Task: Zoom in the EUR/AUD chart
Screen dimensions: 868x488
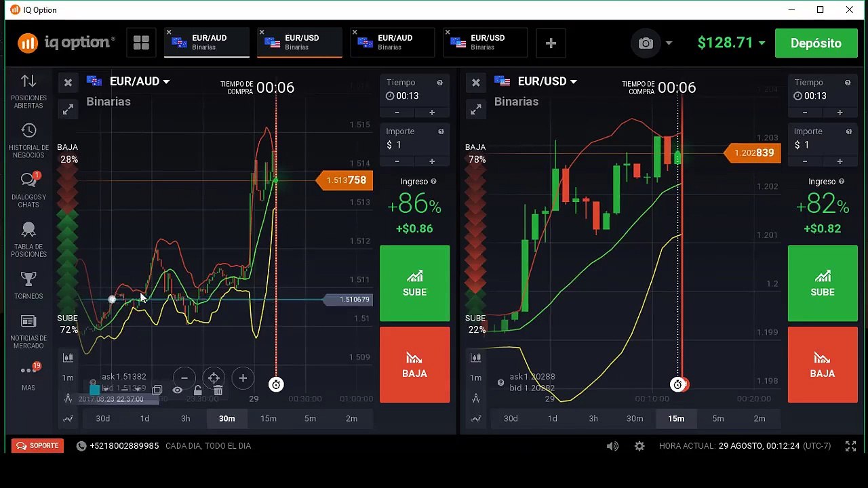Action: point(243,378)
